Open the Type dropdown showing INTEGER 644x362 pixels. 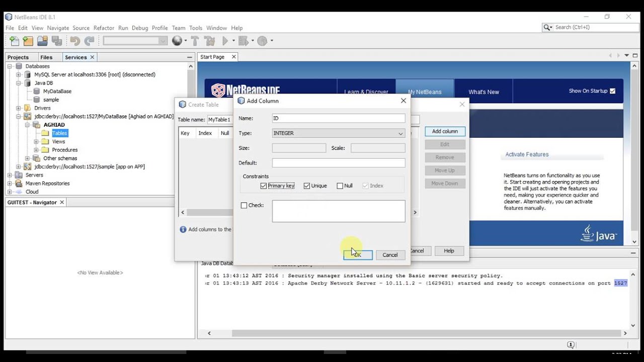pyautogui.click(x=339, y=133)
